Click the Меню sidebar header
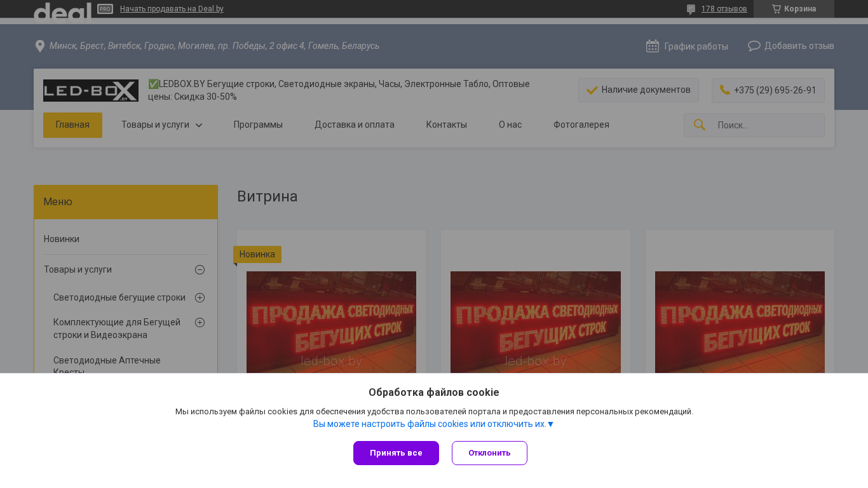868x488 pixels. pyautogui.click(x=126, y=202)
